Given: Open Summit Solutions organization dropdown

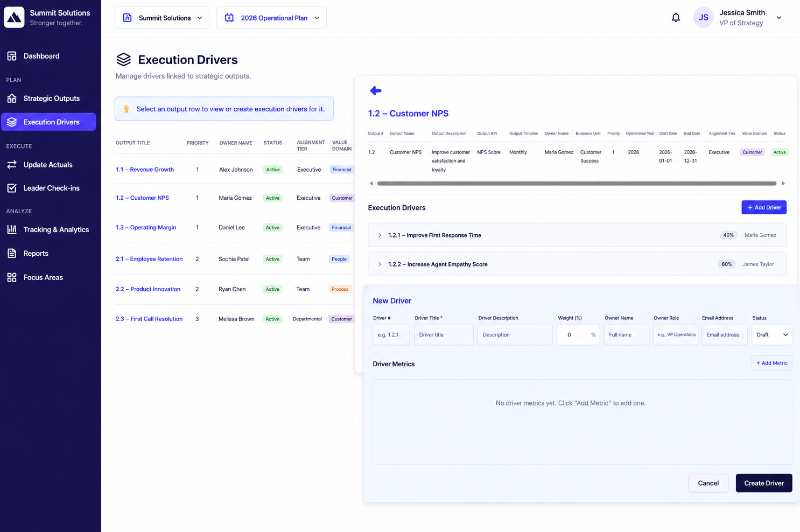Looking at the screenshot, I should (162, 18).
